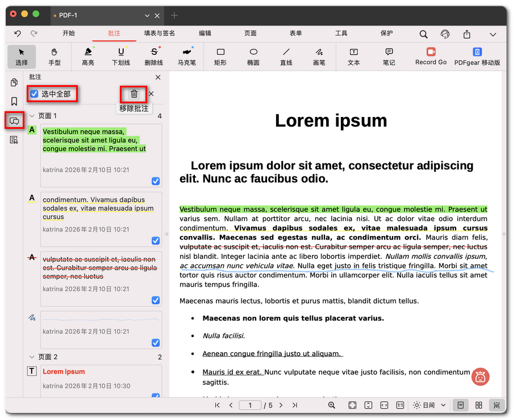Open the 页面 ribbon tab
The width and height of the screenshot is (513, 420).
(251, 33)
